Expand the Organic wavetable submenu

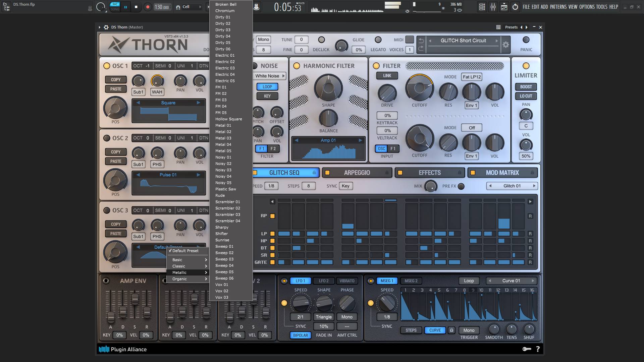[187, 279]
